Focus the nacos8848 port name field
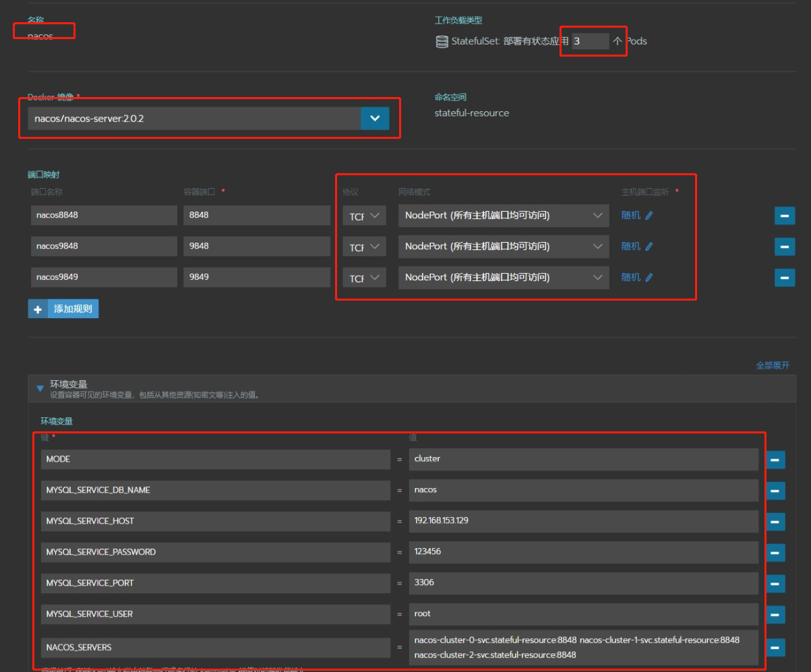811x672 pixels. coord(104,216)
